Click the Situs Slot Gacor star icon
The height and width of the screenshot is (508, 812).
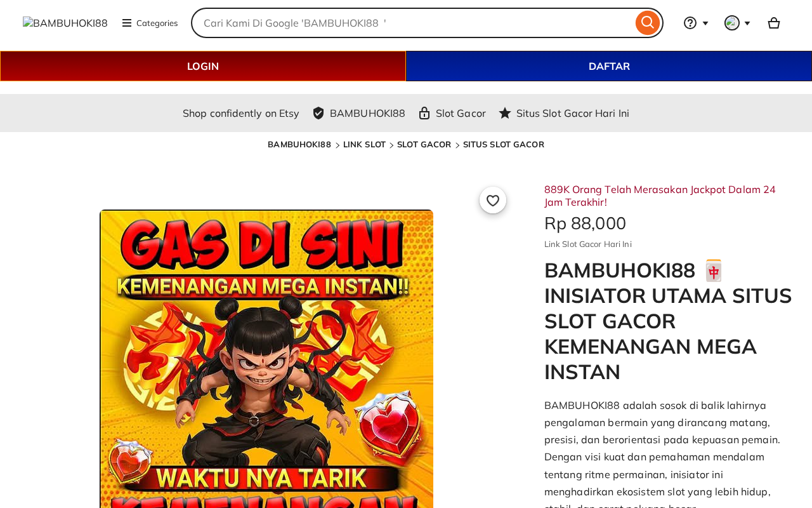tap(505, 113)
